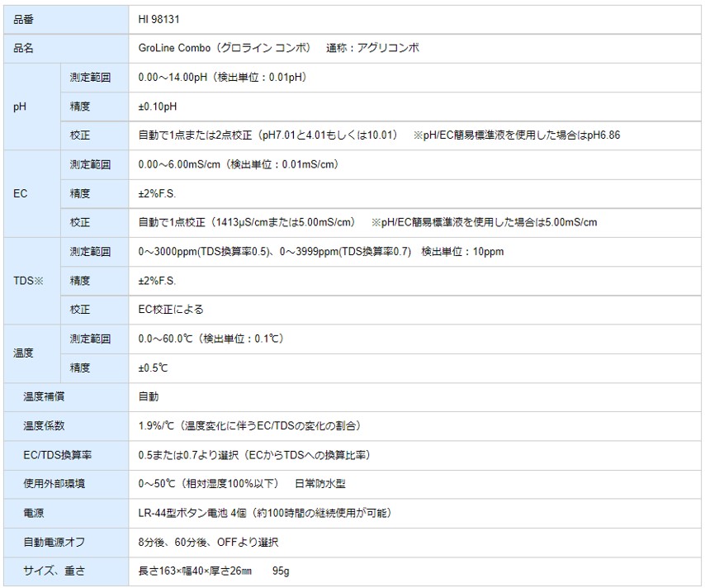This screenshot has height=588, width=705.
Task: Click the pH category cell
Action: tap(32, 107)
